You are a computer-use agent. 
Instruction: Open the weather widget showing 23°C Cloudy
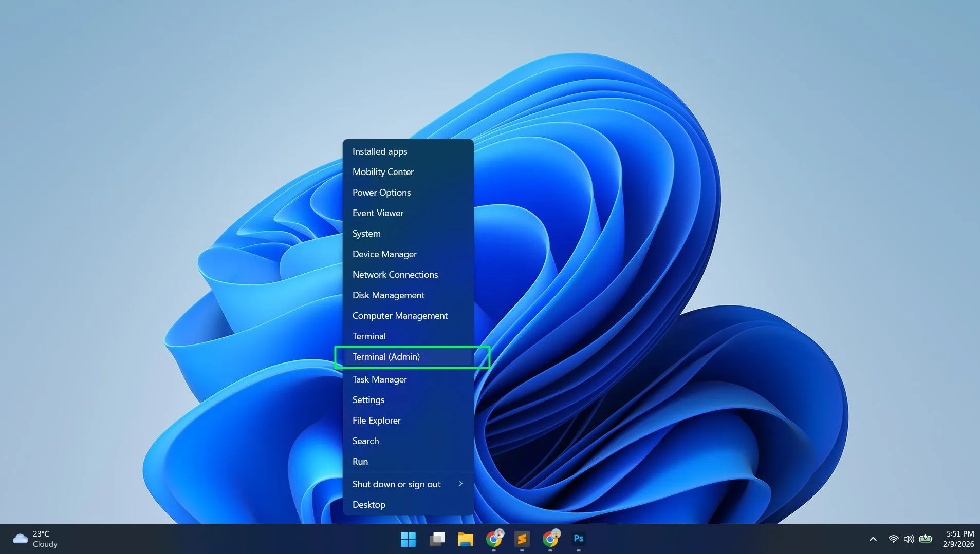click(x=36, y=539)
